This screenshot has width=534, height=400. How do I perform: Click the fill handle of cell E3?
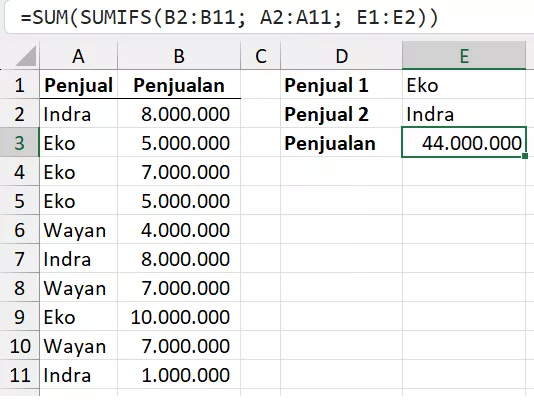[525, 156]
